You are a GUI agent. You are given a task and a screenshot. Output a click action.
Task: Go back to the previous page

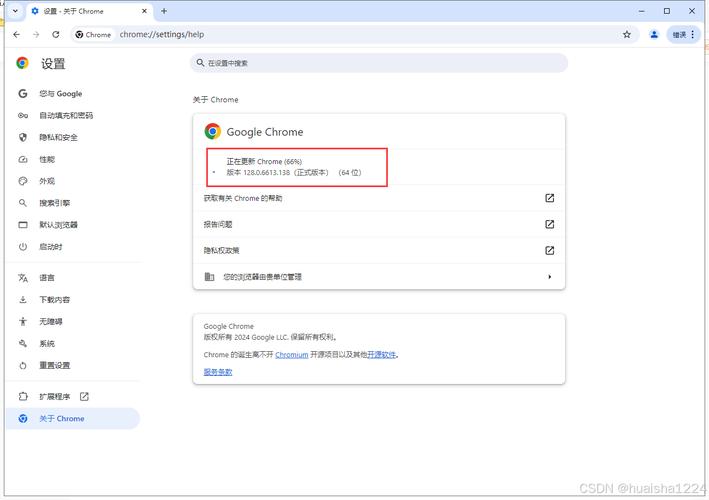click(17, 34)
